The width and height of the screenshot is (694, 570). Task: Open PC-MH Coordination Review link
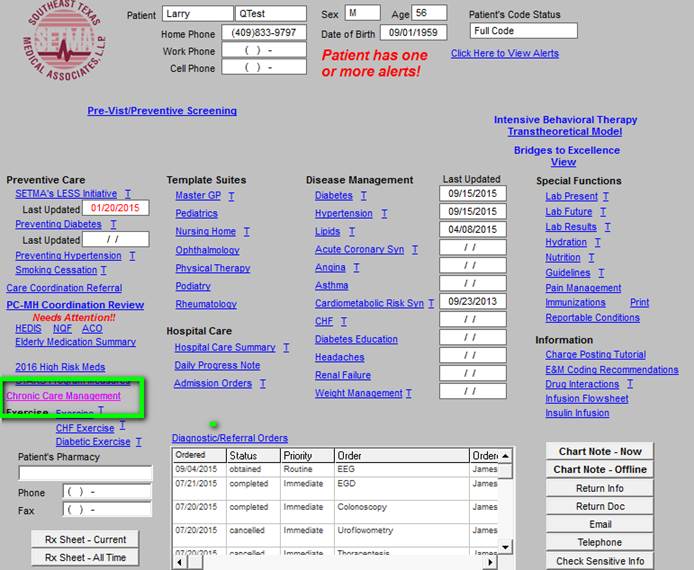75,305
